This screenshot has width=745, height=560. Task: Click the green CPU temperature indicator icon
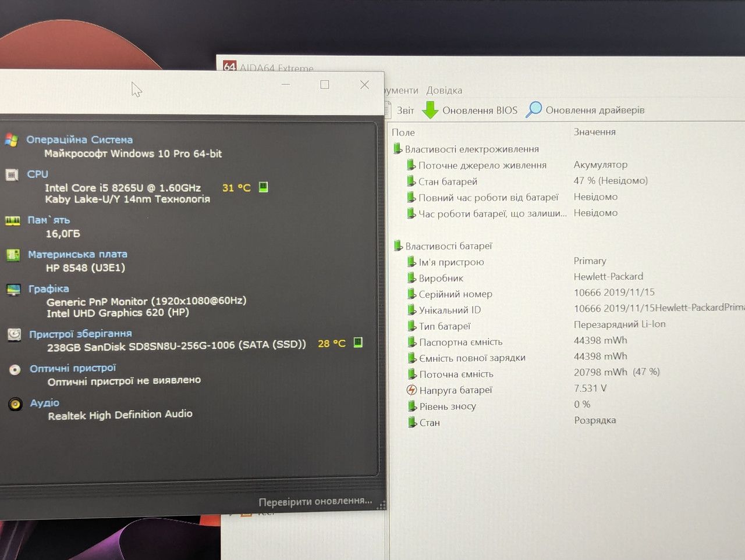(x=263, y=187)
